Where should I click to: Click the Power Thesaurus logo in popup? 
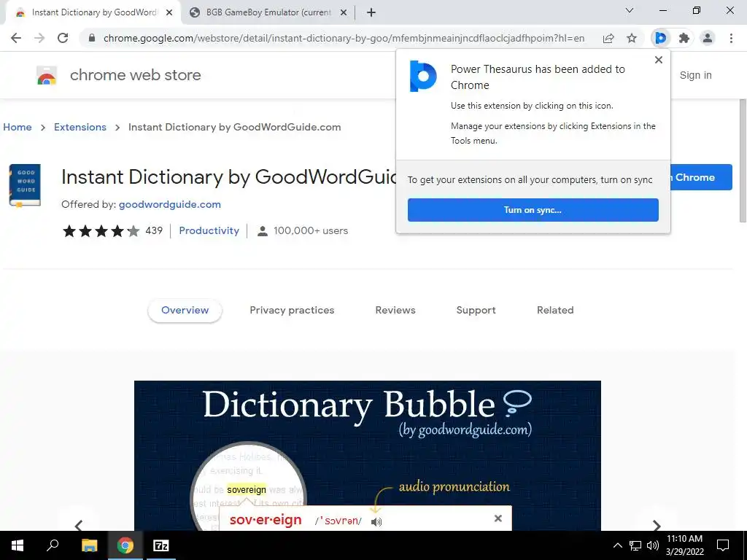click(423, 76)
